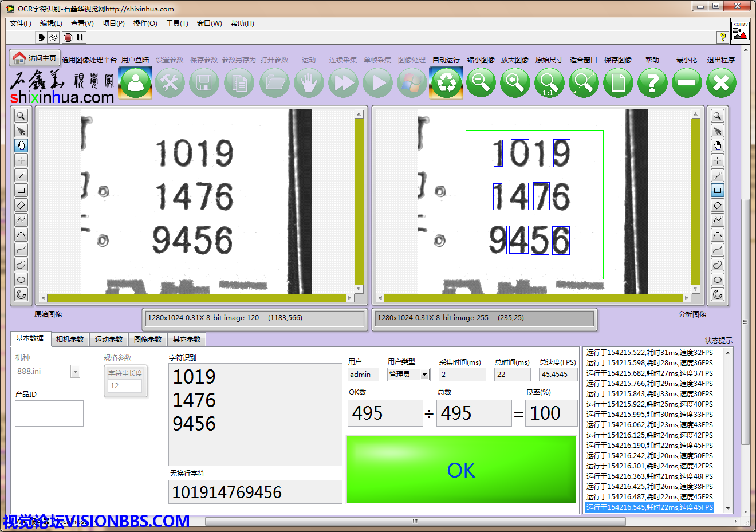Click the vertical scrollbar of original image
The height and width of the screenshot is (532, 756).
click(359, 200)
